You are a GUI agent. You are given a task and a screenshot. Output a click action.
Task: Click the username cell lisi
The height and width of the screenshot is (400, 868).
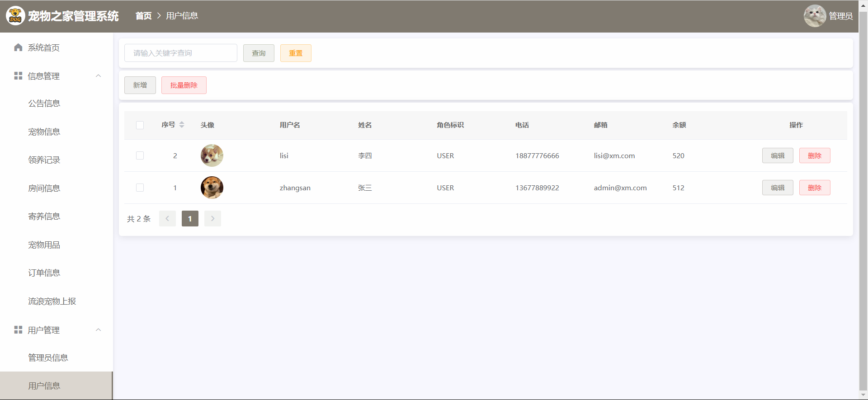[284, 156]
